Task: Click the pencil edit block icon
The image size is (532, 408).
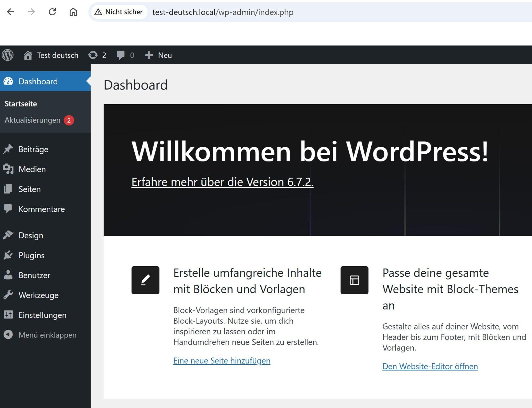Action: [x=145, y=280]
